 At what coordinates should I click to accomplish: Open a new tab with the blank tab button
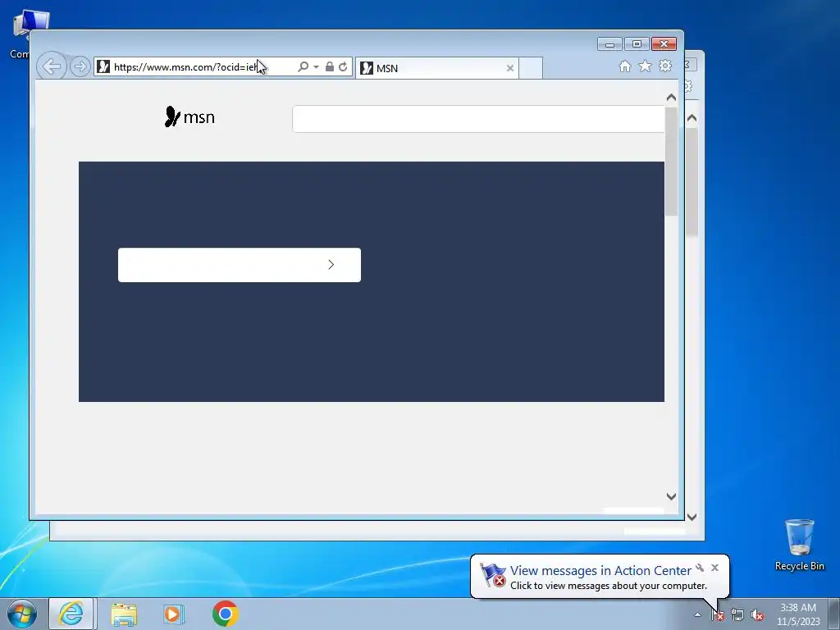(x=531, y=68)
